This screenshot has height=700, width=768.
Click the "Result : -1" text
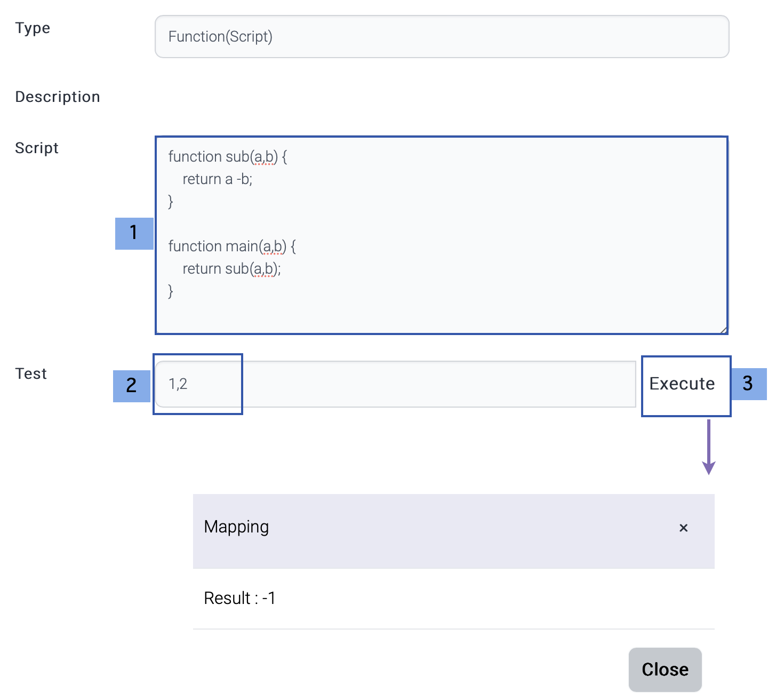click(239, 598)
